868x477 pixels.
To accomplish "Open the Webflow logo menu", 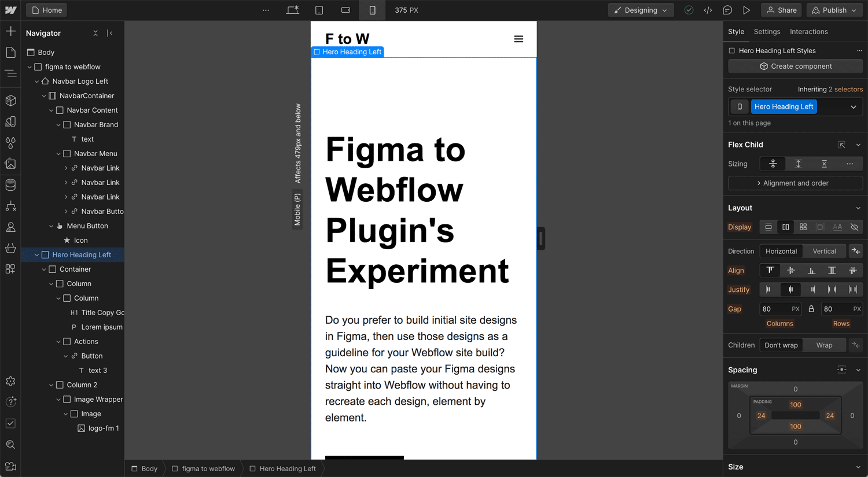I will 10,10.
